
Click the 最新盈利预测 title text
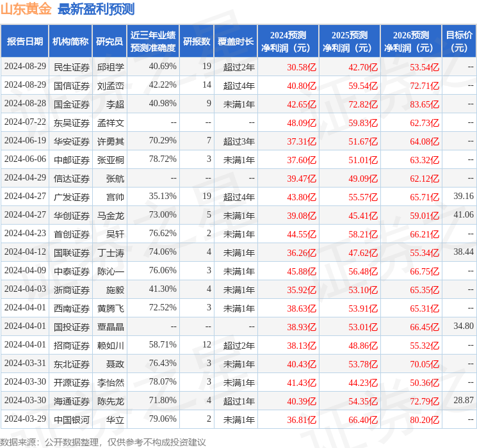click(96, 9)
